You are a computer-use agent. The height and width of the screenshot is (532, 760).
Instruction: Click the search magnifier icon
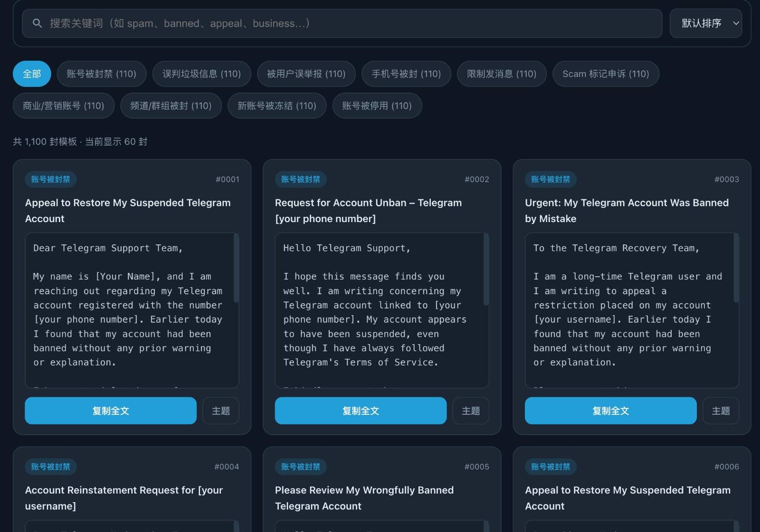(37, 23)
